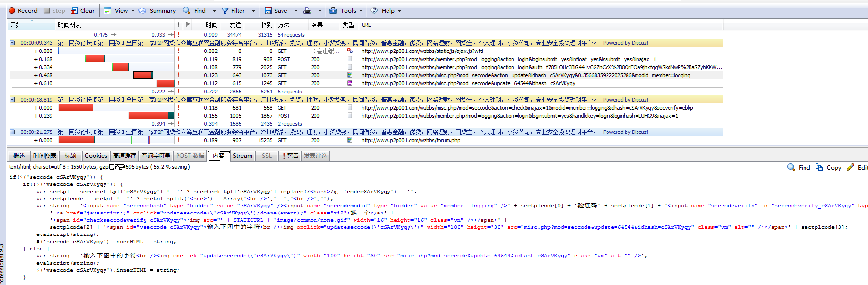The height and width of the screenshot is (285, 868).
Task: Click the Copy icon in content panel
Action: (x=819, y=167)
